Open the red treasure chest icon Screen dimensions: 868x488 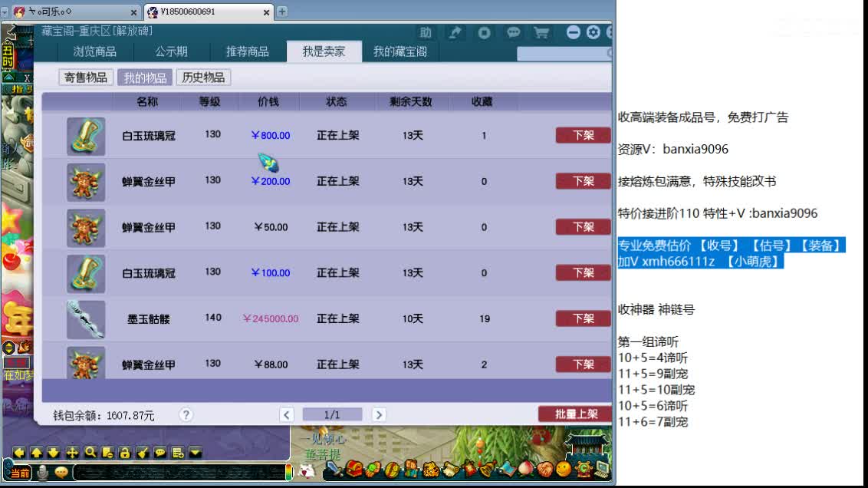(354, 470)
